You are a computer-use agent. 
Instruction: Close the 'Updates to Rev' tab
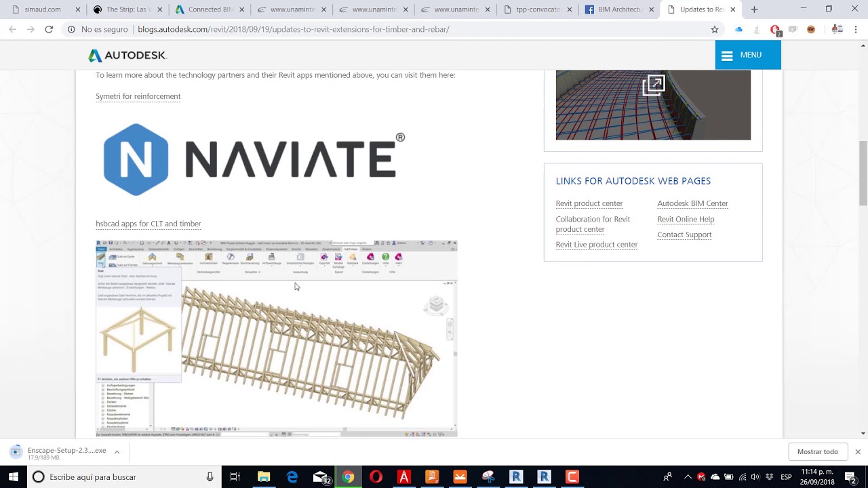point(732,9)
